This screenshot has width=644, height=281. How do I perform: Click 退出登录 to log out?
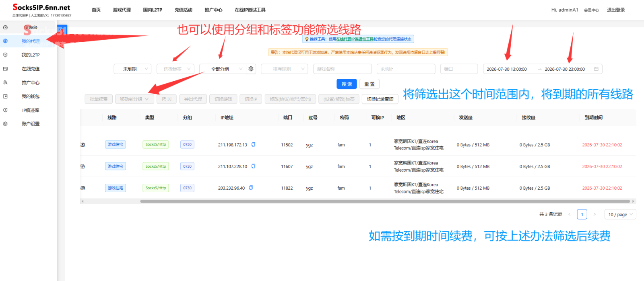[616, 10]
